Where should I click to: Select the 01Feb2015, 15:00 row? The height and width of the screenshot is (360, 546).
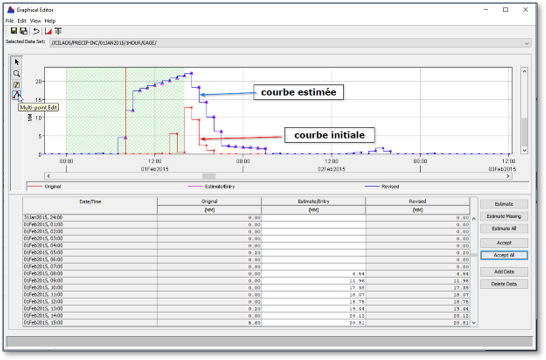[x=246, y=323]
